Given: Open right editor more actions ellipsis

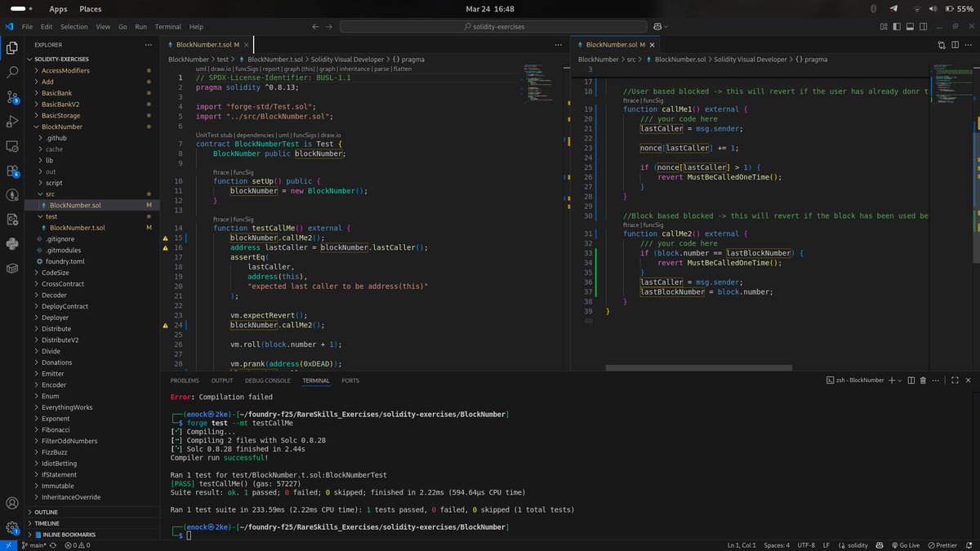Looking at the screenshot, I should [968, 45].
